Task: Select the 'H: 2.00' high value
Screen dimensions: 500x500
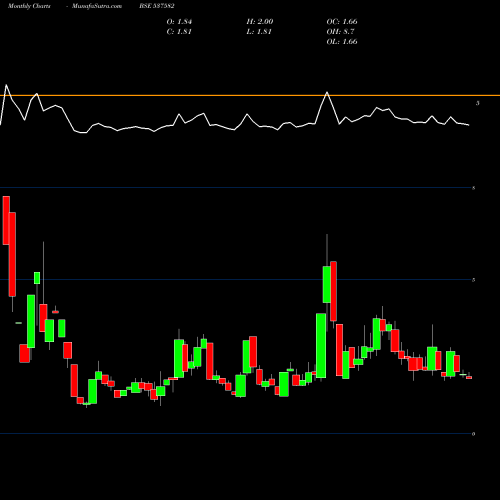Action: (260, 22)
